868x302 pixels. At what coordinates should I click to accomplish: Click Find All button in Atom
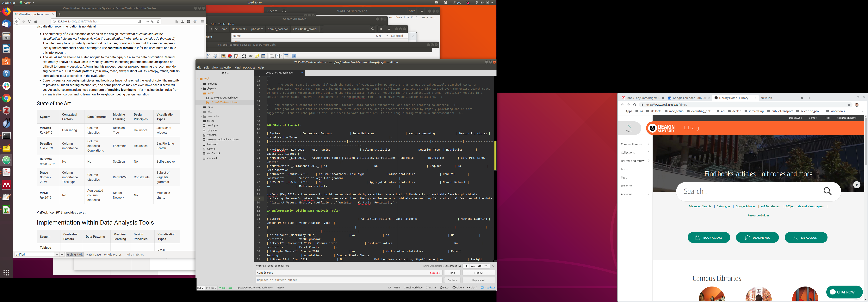479,273
